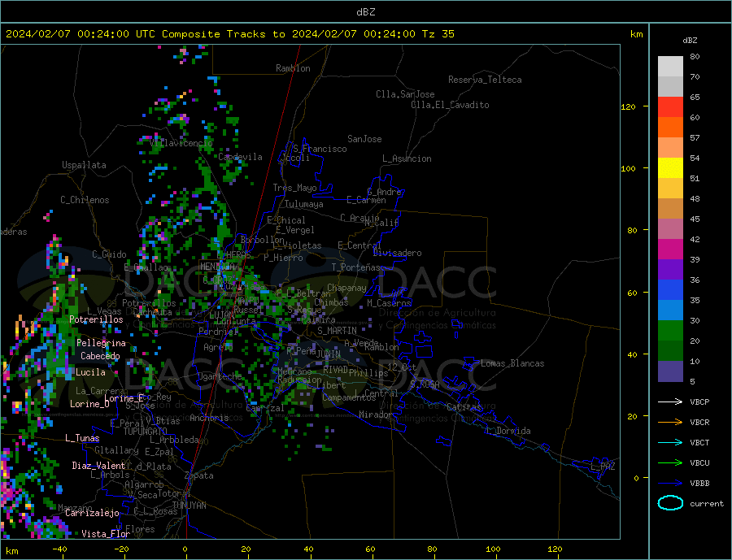Viewport: 732px width, 560px height.
Task: Select the magenta swatch in dBZ scale
Action: click(x=670, y=250)
